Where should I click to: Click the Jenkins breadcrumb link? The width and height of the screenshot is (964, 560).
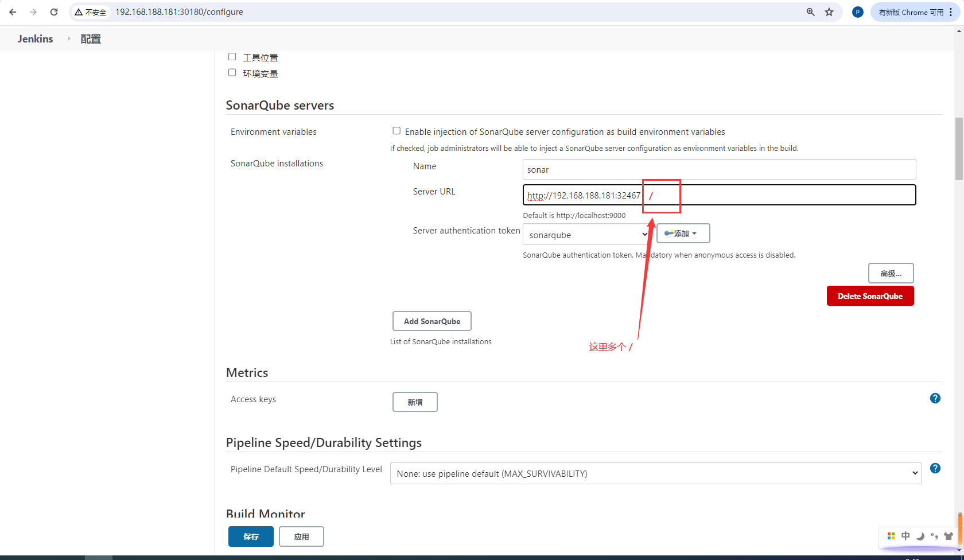[x=35, y=38]
